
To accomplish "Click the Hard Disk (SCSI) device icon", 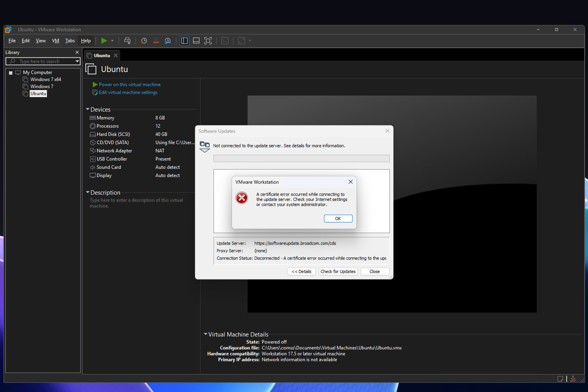I will tap(93, 134).
